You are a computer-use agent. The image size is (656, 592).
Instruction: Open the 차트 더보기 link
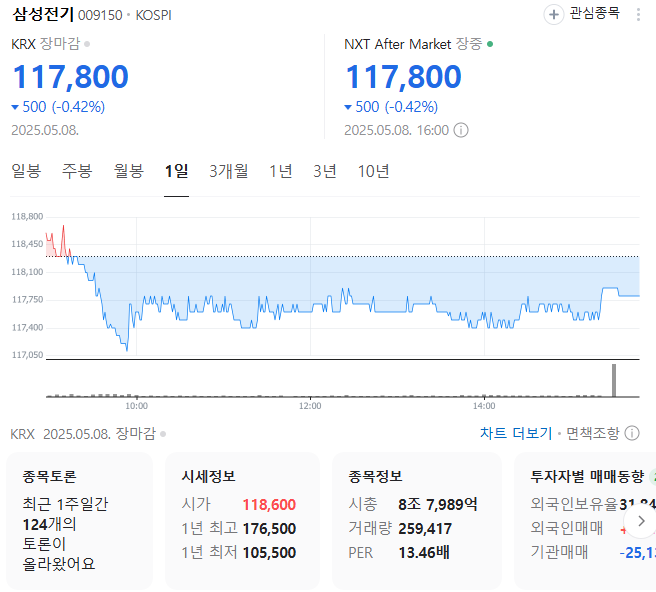(516, 433)
